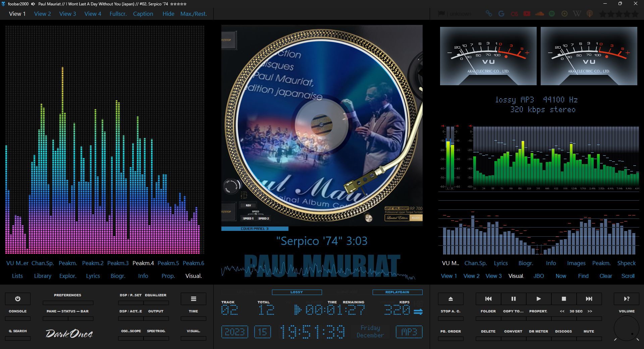This screenshot has height=349, width=644.
Task: Open the Last.fm icon
Action: coord(514,14)
